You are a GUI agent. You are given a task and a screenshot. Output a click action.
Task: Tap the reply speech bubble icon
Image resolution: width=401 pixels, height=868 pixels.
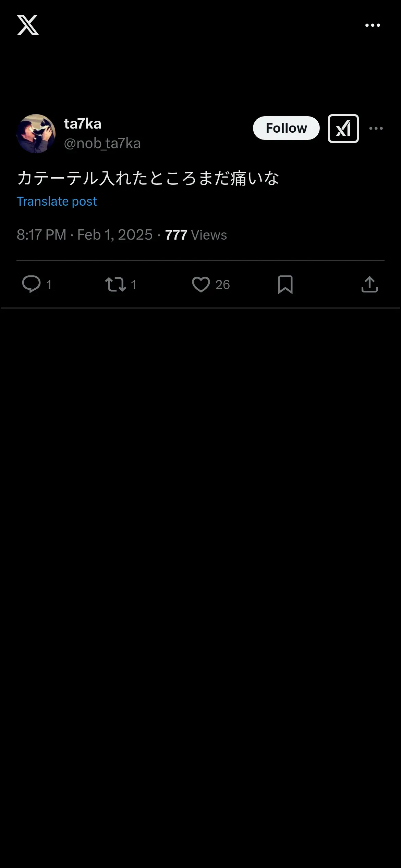pyautogui.click(x=31, y=284)
